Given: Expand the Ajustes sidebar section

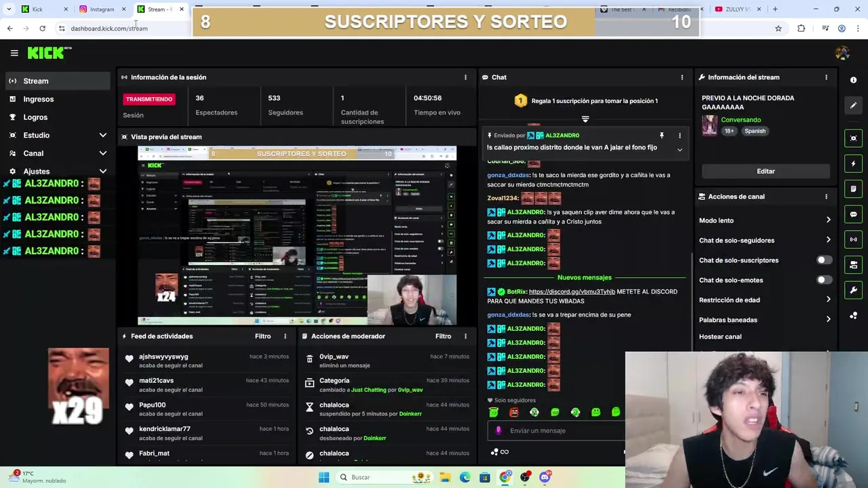Looking at the screenshot, I should pos(103,171).
